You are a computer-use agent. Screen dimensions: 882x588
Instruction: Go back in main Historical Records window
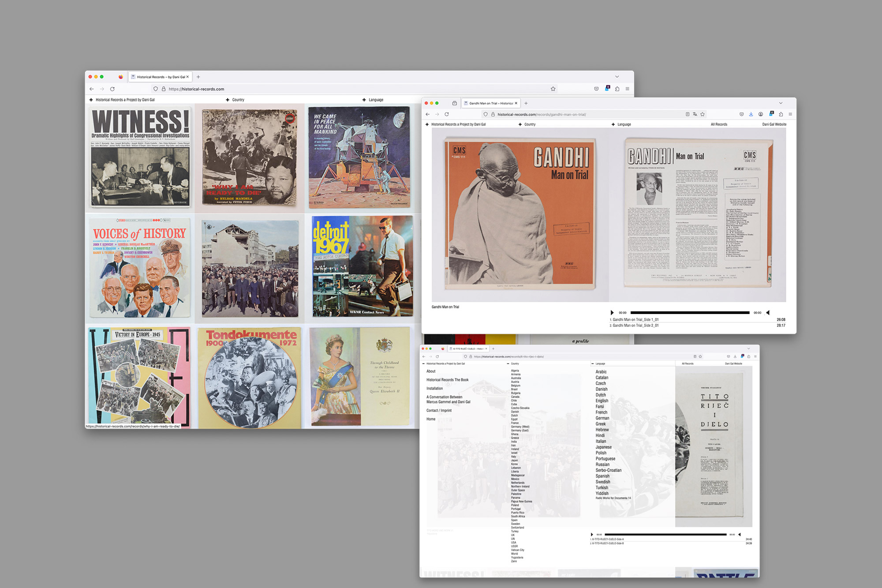92,89
